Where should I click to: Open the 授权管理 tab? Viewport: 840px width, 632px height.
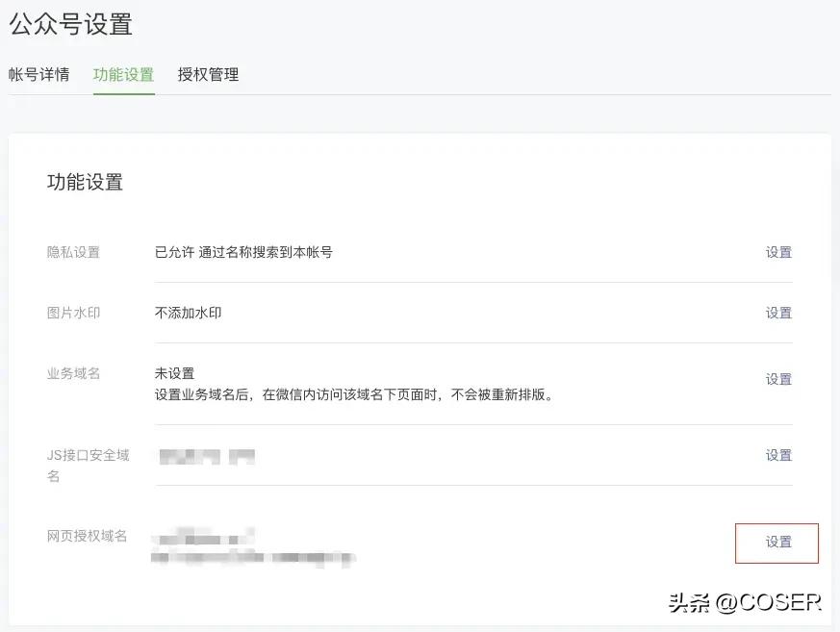coord(208,74)
